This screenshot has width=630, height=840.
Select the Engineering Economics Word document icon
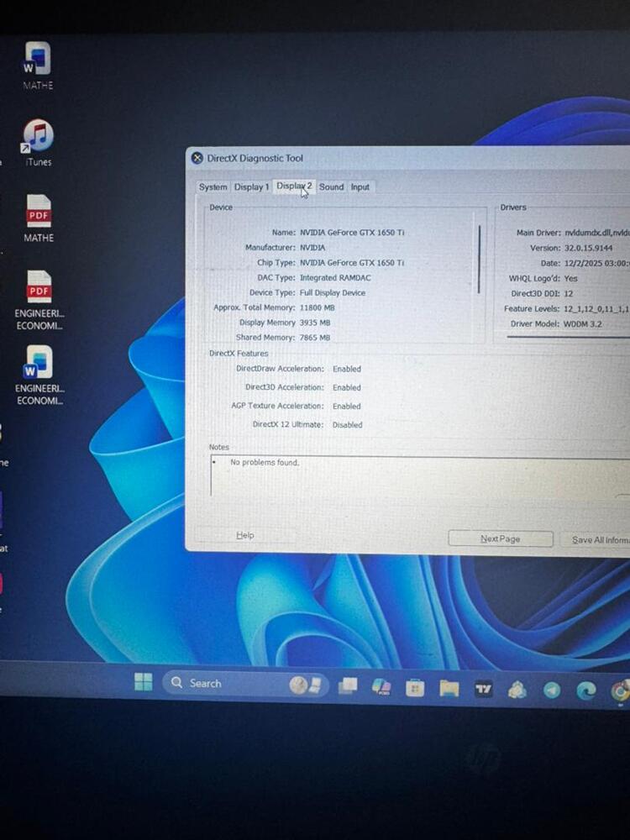point(39,363)
